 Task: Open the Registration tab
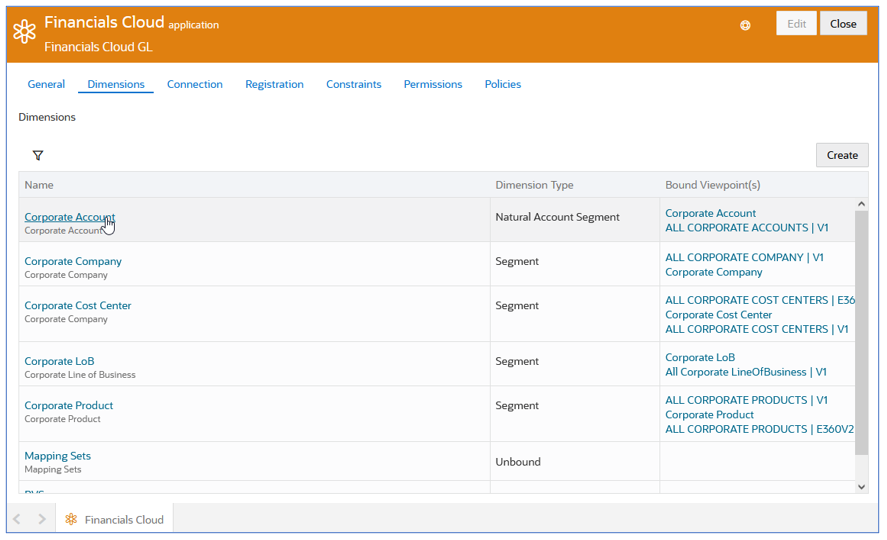[x=274, y=84]
